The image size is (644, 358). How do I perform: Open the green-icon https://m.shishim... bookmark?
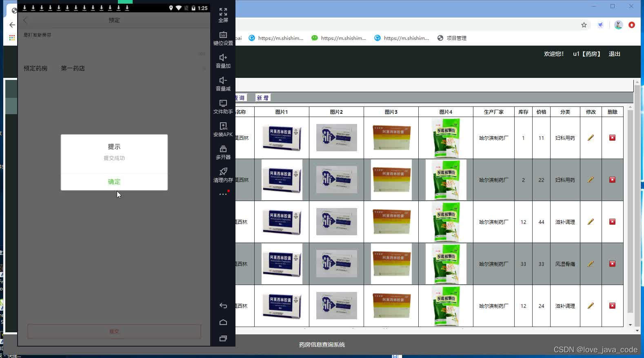339,38
